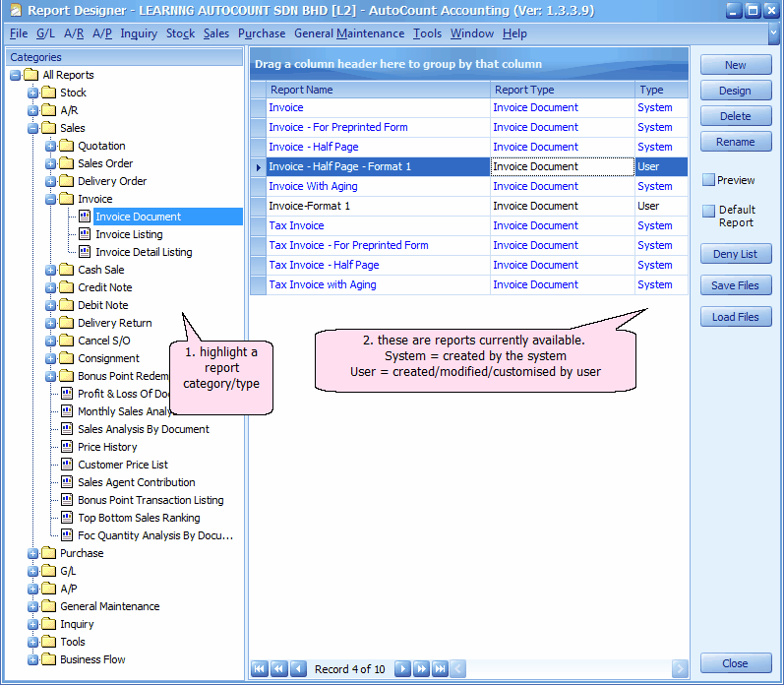Select Consignment in the category tree

pyautogui.click(x=108, y=358)
